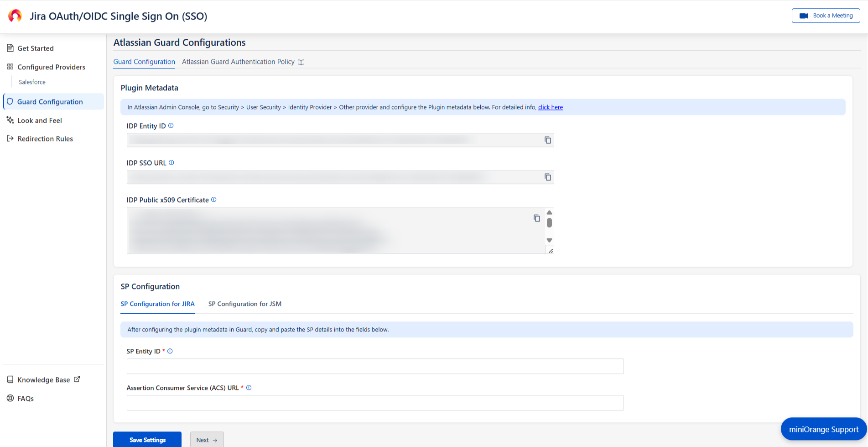Click Save Settings button
This screenshot has width=868, height=447.
pos(147,440)
